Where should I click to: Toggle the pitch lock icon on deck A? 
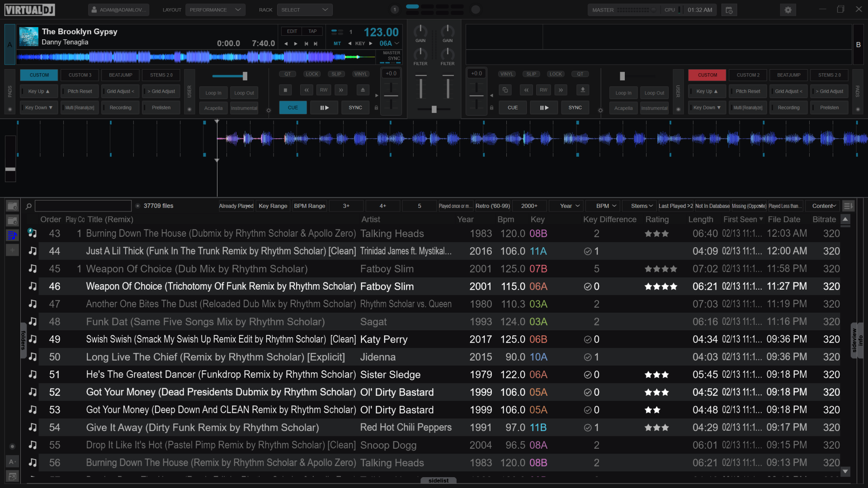[376, 108]
